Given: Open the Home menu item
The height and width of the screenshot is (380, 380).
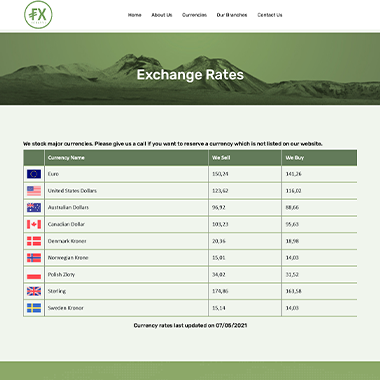Looking at the screenshot, I should pos(135,15).
